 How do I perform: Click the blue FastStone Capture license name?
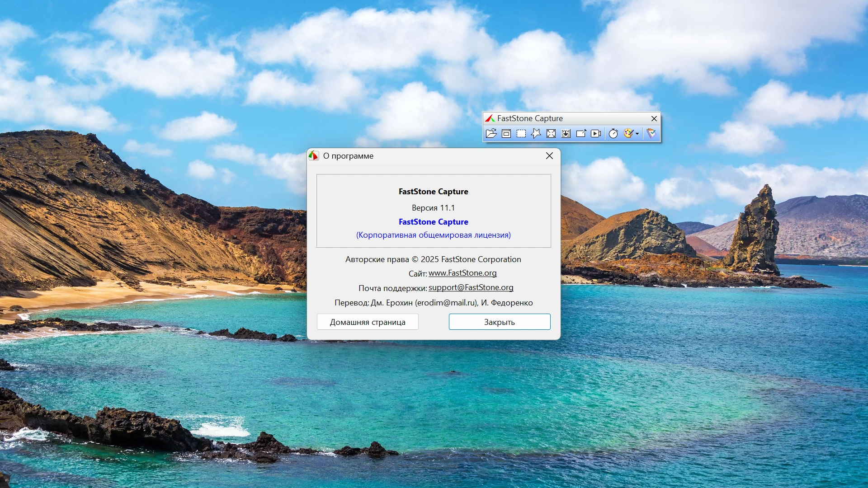433,222
